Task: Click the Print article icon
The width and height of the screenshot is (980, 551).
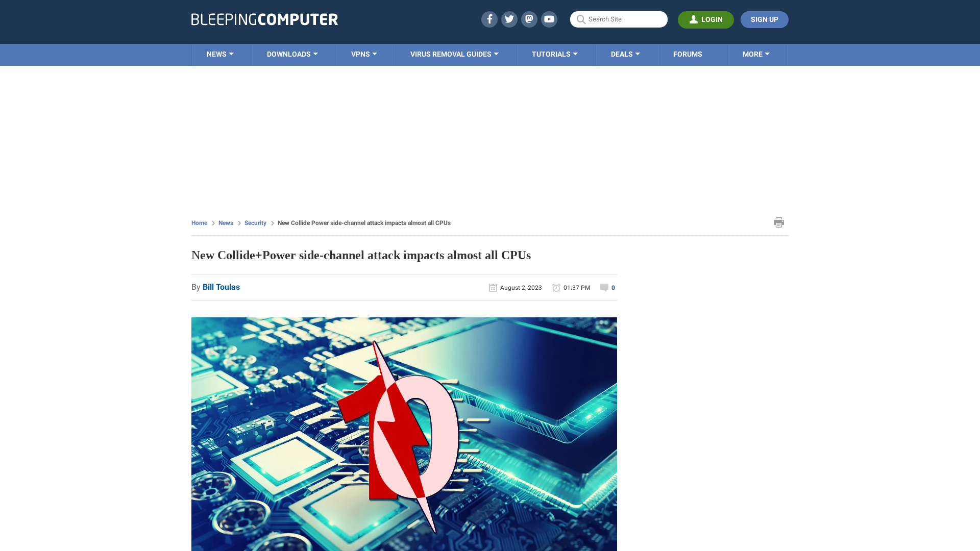Action: (x=779, y=222)
